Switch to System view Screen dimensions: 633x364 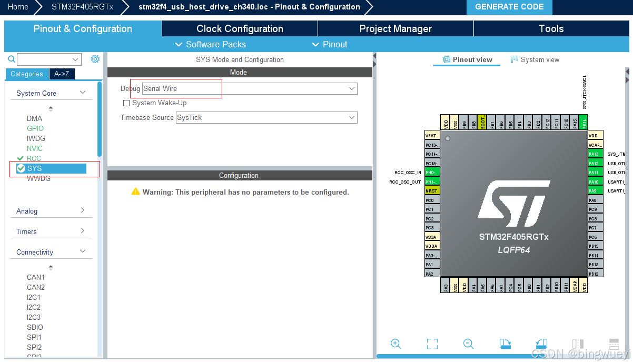(x=535, y=59)
